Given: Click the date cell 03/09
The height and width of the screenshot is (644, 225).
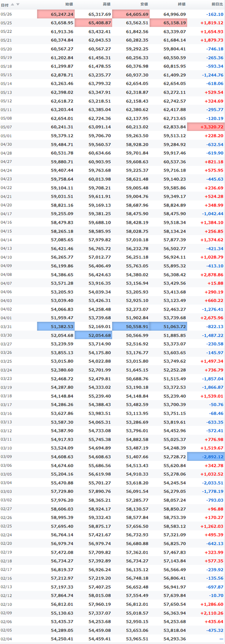Looking at the screenshot, I should click(6, 456).
